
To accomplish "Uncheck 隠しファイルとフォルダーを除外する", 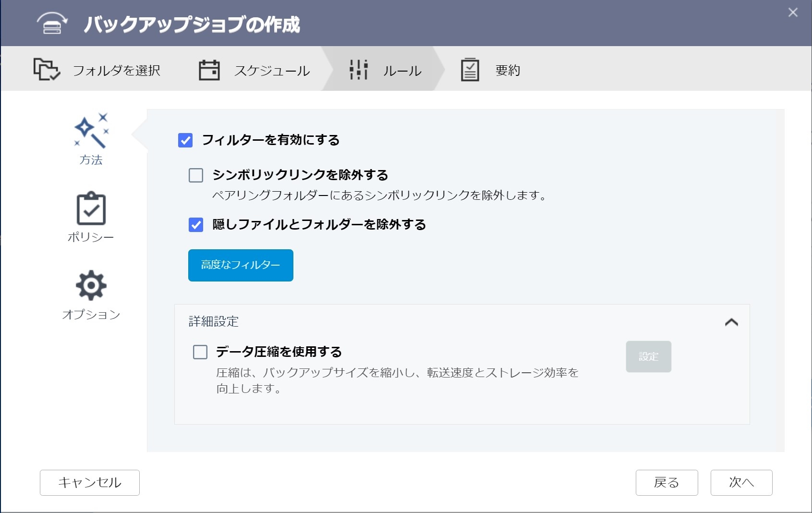I will (196, 225).
